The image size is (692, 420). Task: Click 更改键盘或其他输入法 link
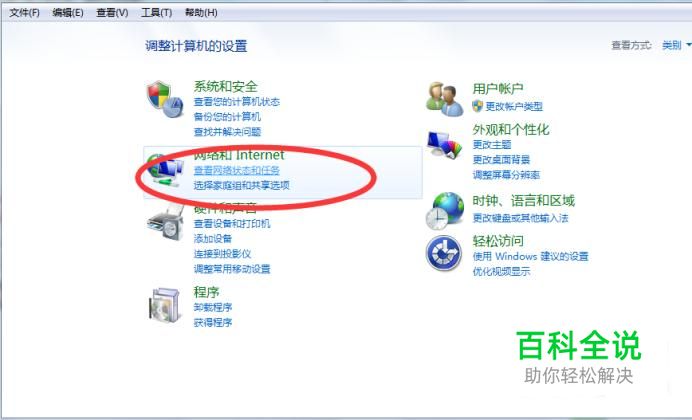pos(520,218)
